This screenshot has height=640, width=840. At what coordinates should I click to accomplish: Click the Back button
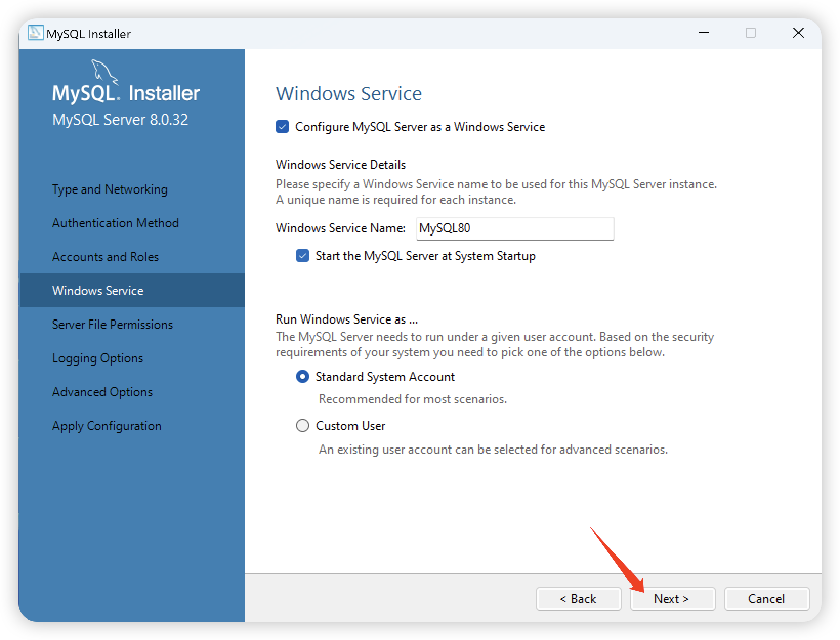(578, 599)
